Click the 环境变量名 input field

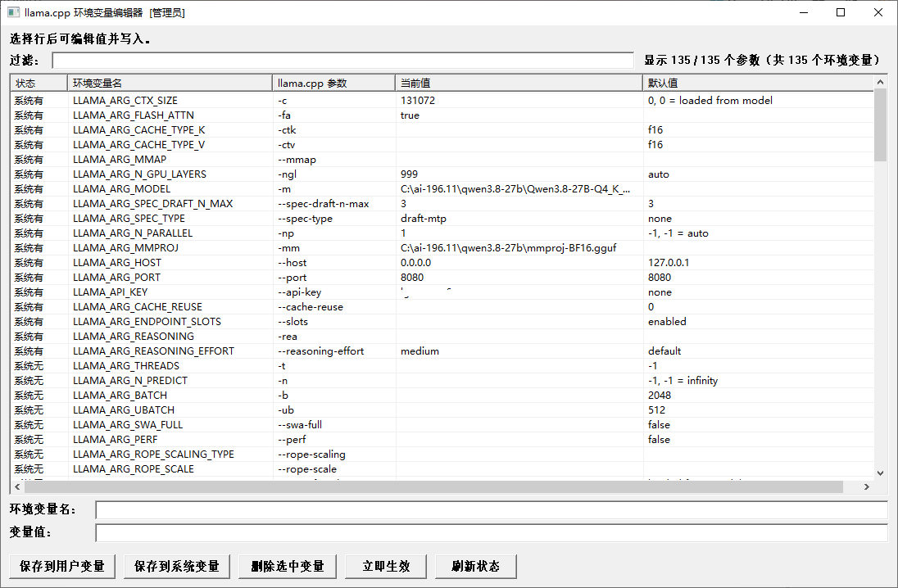(x=492, y=509)
